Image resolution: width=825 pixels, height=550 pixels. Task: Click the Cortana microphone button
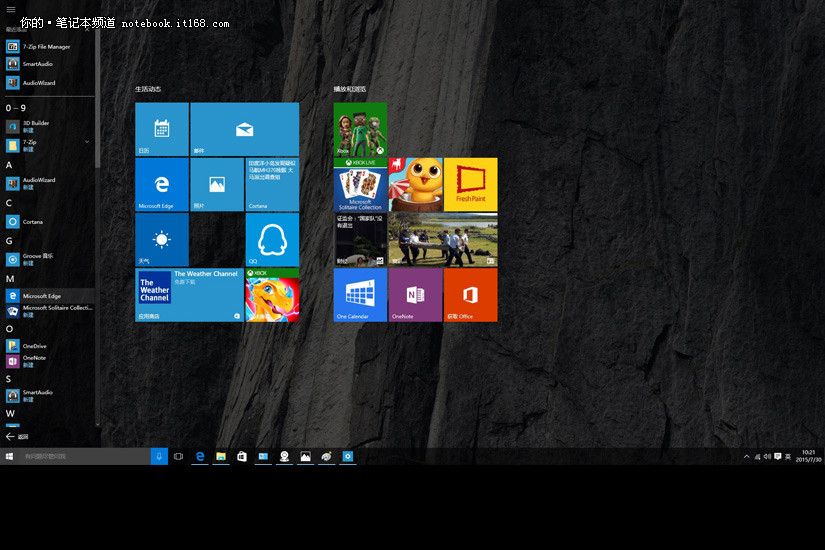pyautogui.click(x=159, y=456)
